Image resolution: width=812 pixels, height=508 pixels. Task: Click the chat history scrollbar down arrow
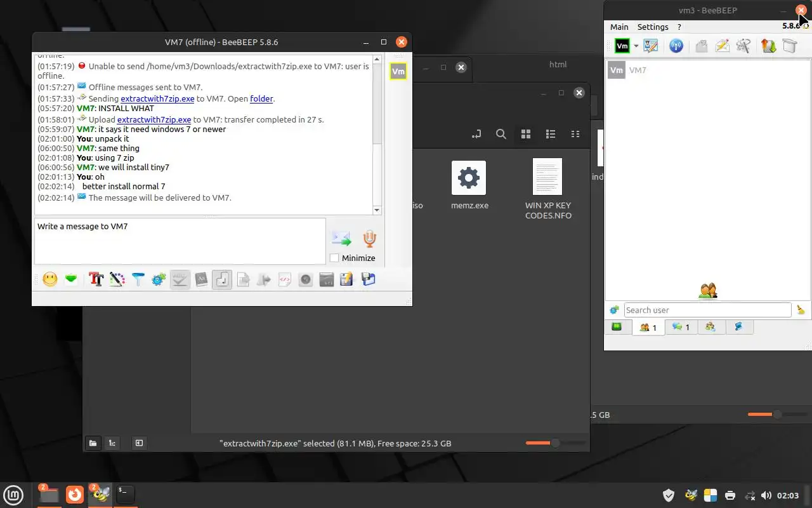click(x=377, y=210)
